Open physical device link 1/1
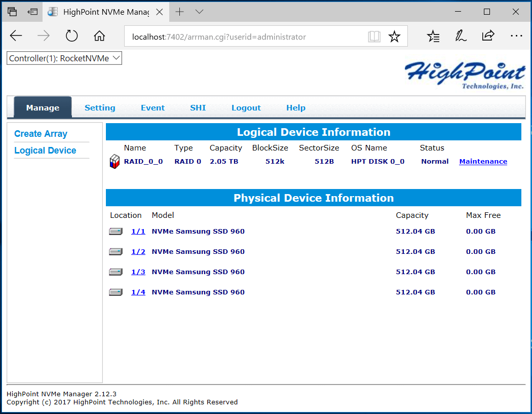 pyautogui.click(x=138, y=232)
